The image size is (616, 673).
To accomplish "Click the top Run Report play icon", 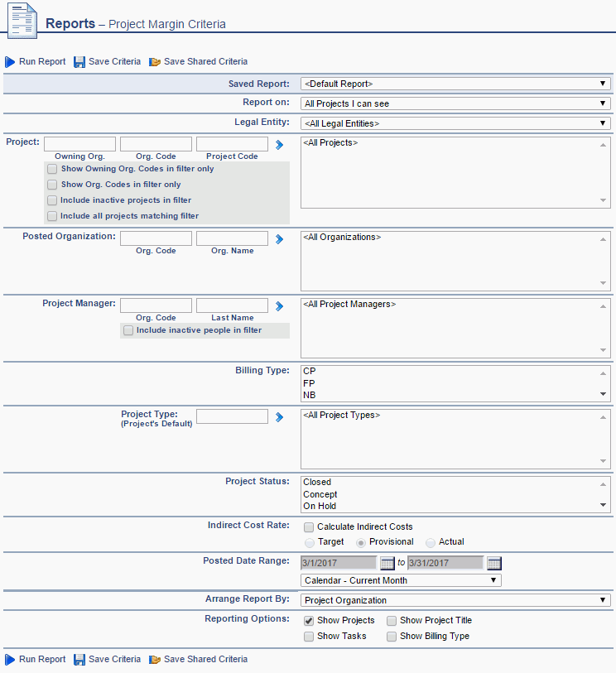I will tap(10, 62).
